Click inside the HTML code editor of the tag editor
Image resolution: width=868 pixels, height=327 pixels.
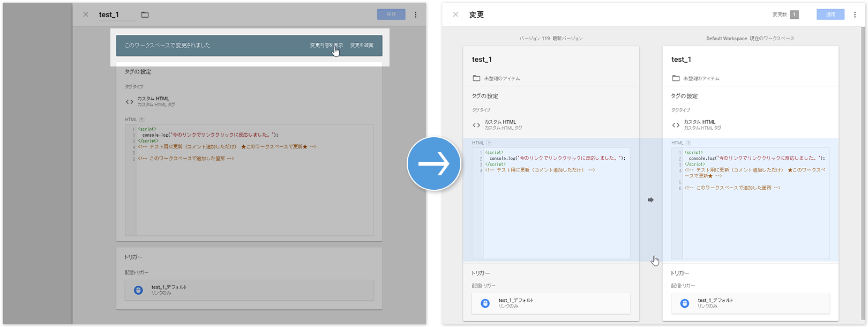[249, 180]
